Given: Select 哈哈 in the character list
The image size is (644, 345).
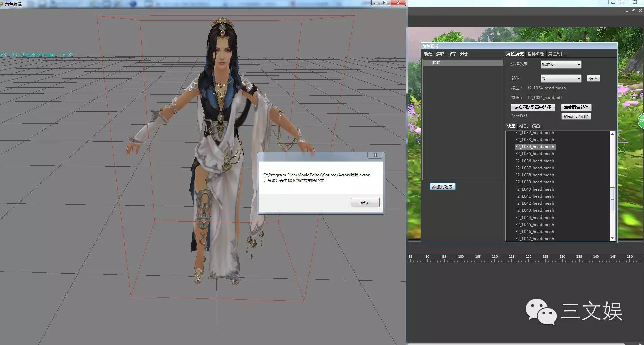Looking at the screenshot, I should point(462,63).
